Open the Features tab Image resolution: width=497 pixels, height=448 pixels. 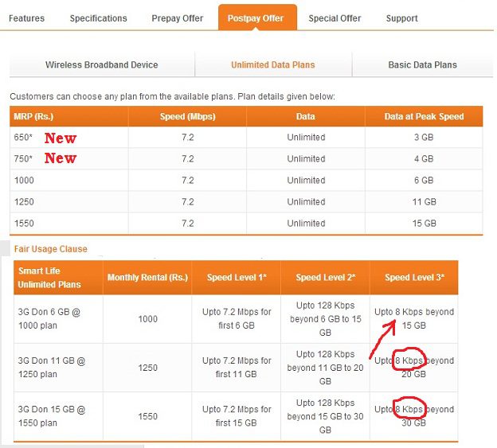pyautogui.click(x=26, y=18)
